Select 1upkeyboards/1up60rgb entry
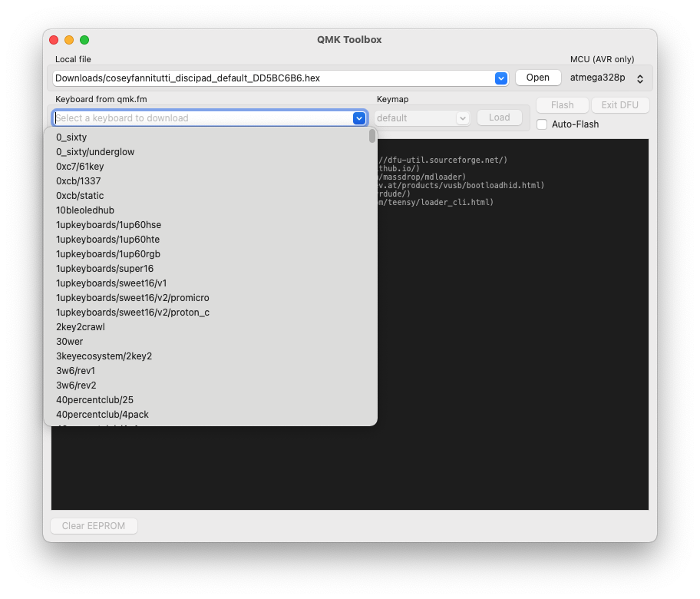Screen dimensions: 700x599 coord(210,254)
